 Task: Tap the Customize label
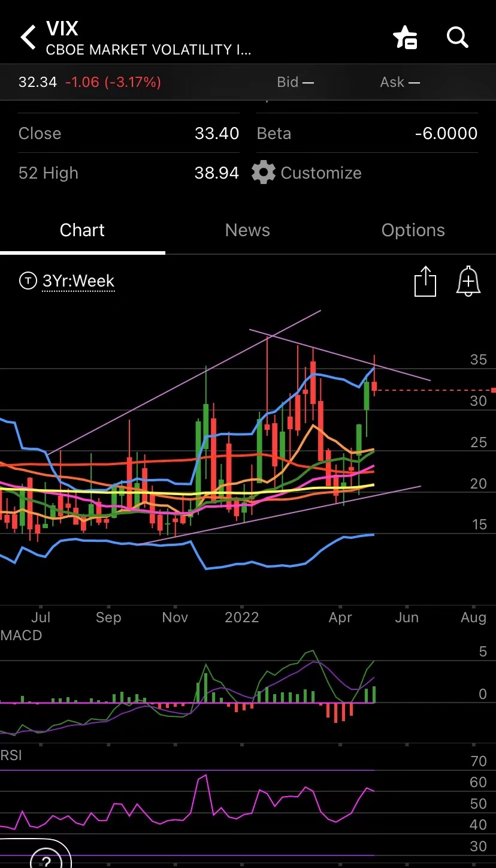(321, 173)
